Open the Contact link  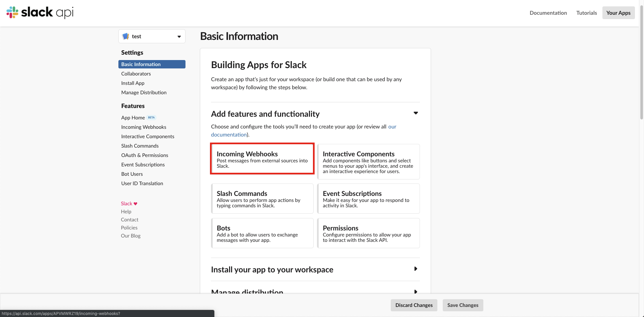[129, 219]
